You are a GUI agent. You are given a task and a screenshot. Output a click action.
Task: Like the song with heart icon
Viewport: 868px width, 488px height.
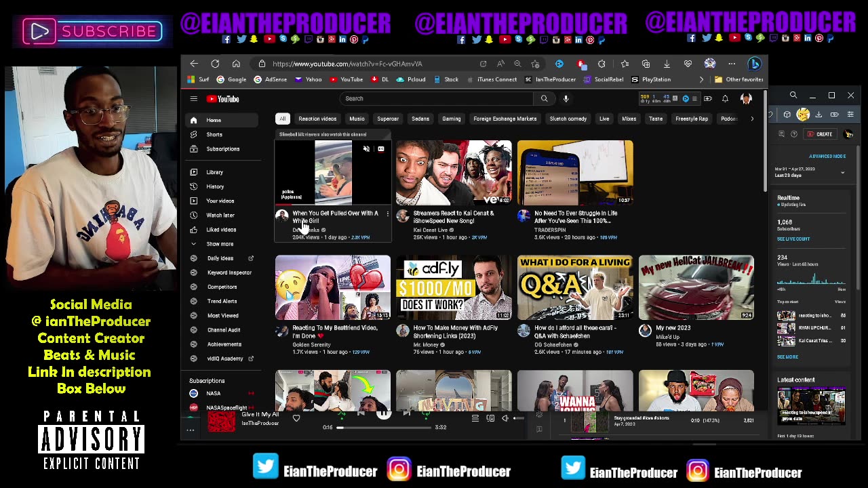point(296,418)
